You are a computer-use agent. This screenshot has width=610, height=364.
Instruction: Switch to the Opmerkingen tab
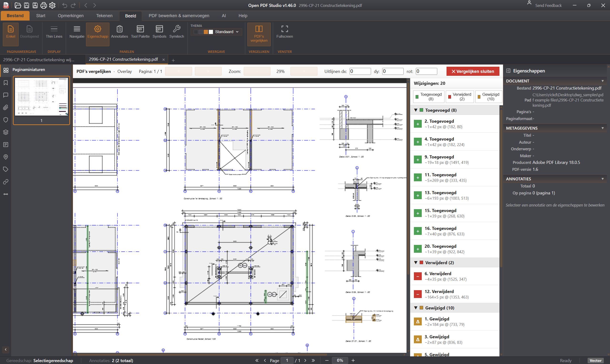[x=71, y=16]
